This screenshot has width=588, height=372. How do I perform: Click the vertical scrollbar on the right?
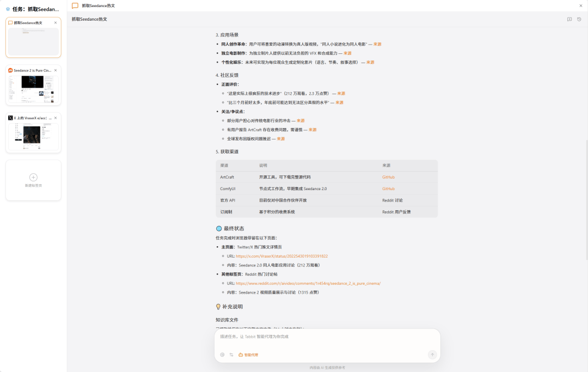click(586, 200)
